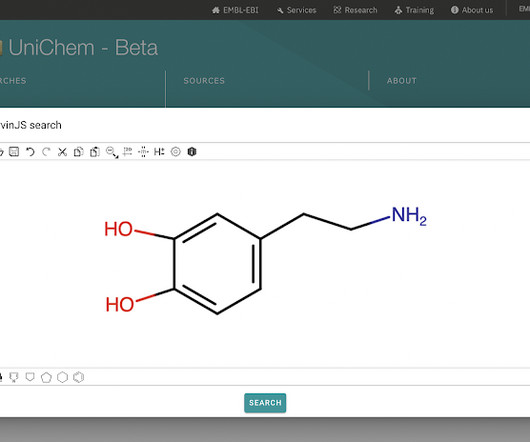Open the Training link

[414, 10]
